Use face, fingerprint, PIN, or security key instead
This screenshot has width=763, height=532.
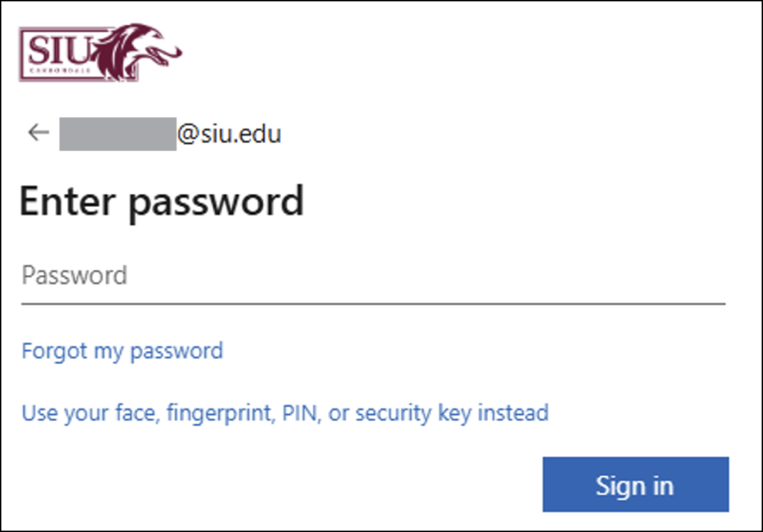point(286,412)
